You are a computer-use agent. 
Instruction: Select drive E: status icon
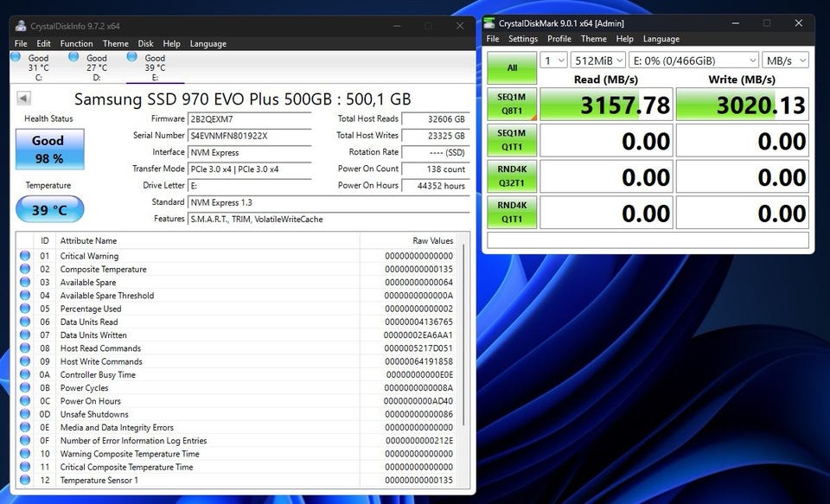(132, 58)
